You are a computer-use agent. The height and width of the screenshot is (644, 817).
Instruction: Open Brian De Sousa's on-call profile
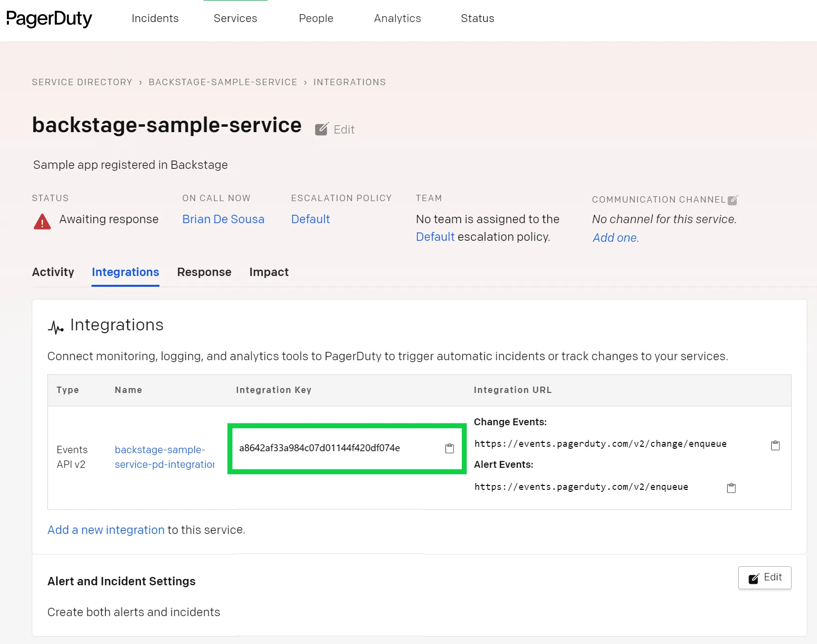pyautogui.click(x=223, y=219)
